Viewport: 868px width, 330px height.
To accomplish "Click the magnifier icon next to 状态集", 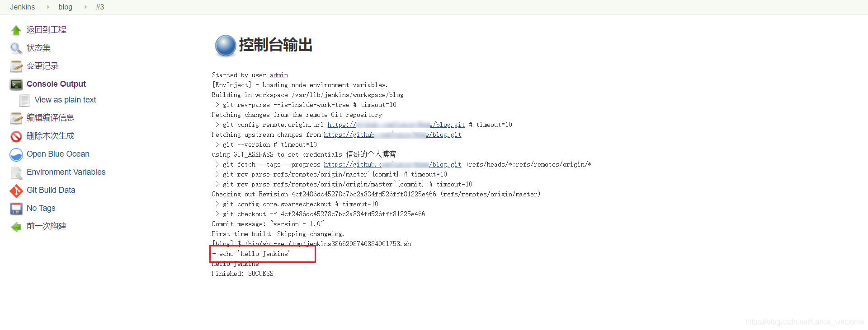I will point(16,48).
